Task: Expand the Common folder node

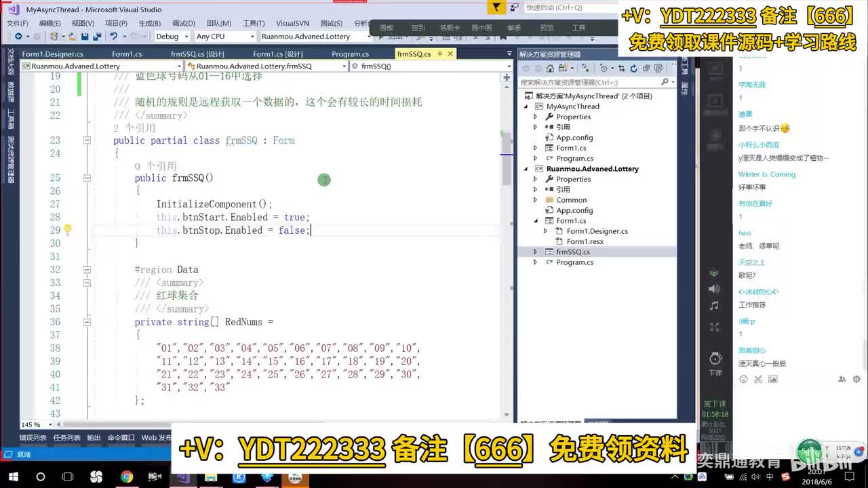Action: pyautogui.click(x=536, y=200)
